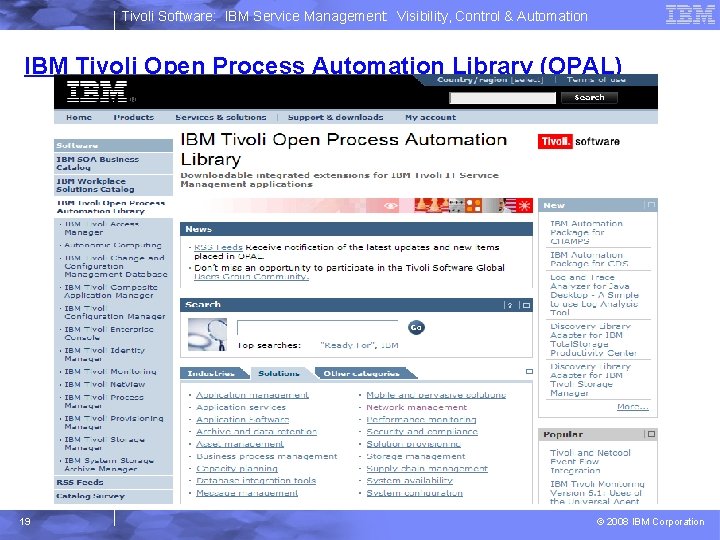Image resolution: width=720 pixels, height=540 pixels.
Task: Click "Ready for" top search term
Action: 348,345
